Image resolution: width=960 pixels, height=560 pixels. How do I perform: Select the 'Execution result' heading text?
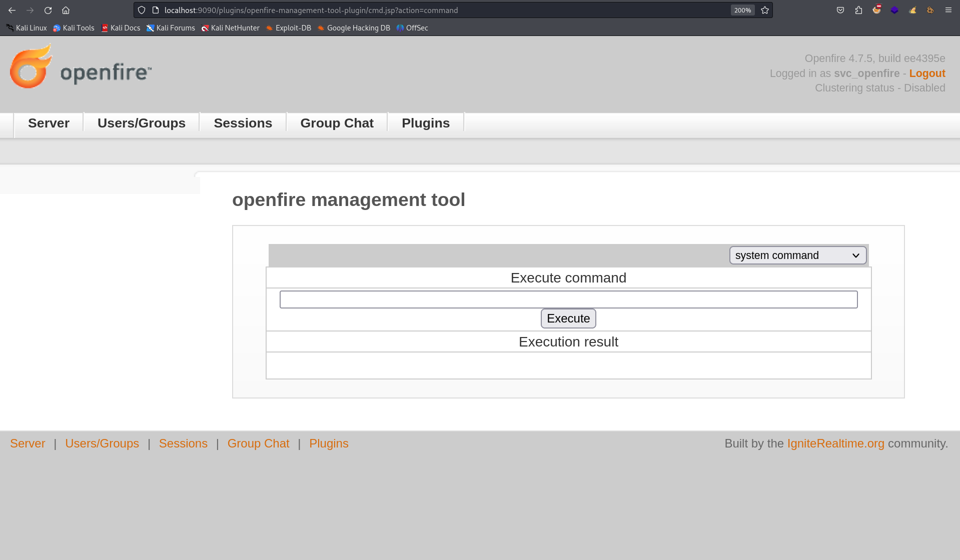(x=568, y=342)
